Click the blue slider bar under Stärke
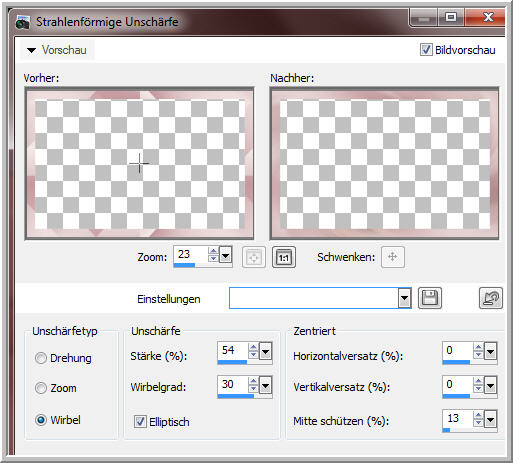The width and height of the screenshot is (513, 463). 232,362
